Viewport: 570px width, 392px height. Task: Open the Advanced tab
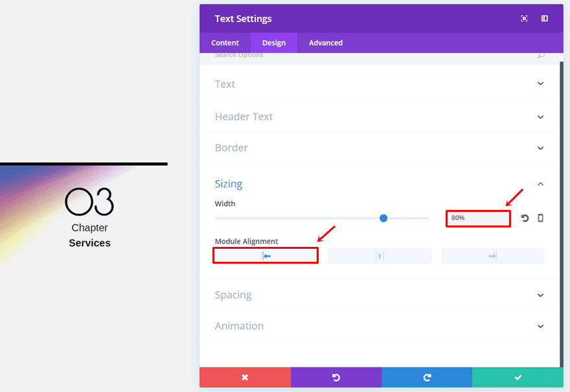point(326,43)
